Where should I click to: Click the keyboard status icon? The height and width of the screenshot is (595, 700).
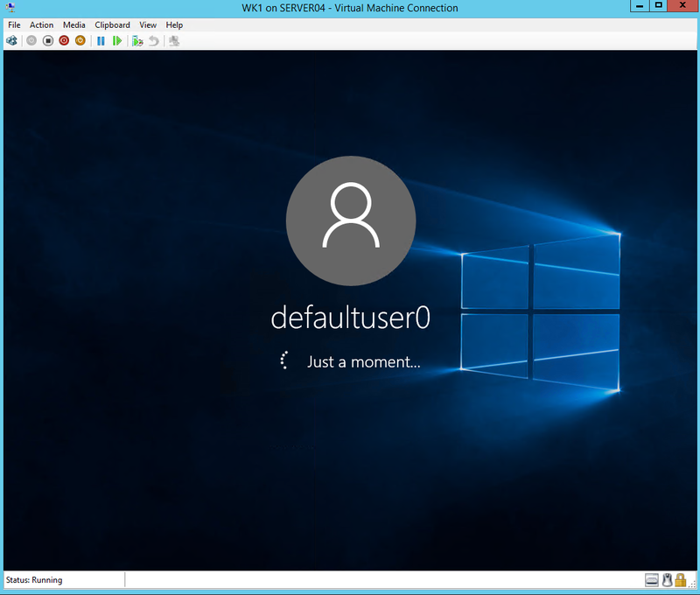click(x=651, y=580)
